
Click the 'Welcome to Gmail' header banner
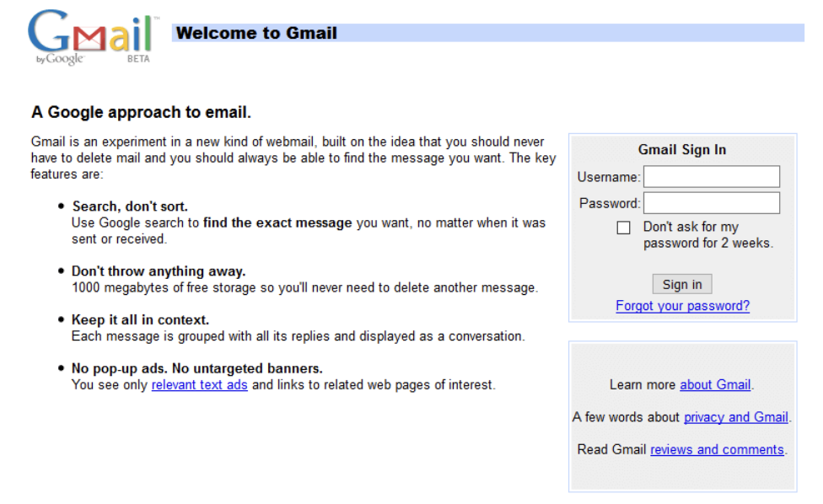(x=256, y=34)
